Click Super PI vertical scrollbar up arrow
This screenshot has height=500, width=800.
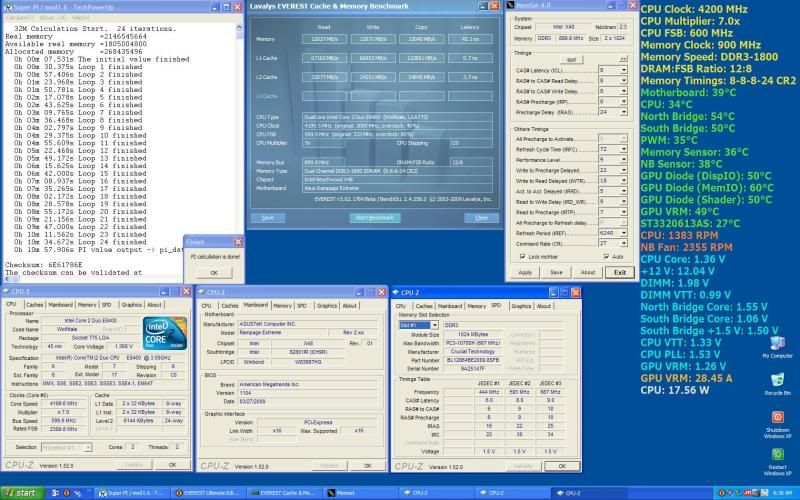(x=239, y=28)
